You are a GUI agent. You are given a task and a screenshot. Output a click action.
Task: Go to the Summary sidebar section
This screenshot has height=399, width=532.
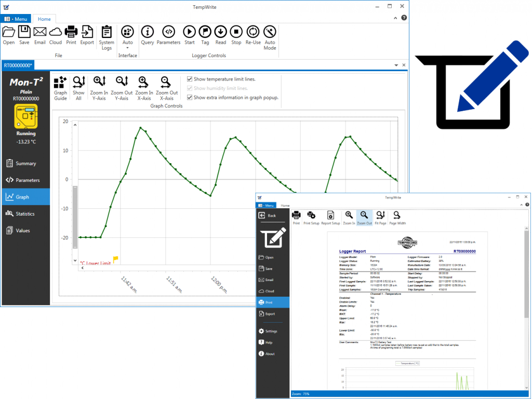point(26,163)
